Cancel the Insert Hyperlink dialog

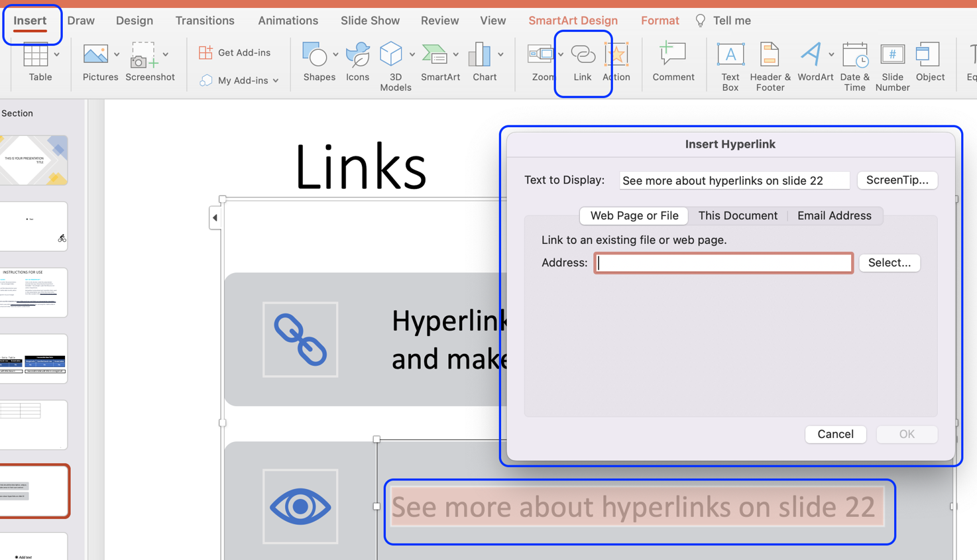click(x=835, y=434)
